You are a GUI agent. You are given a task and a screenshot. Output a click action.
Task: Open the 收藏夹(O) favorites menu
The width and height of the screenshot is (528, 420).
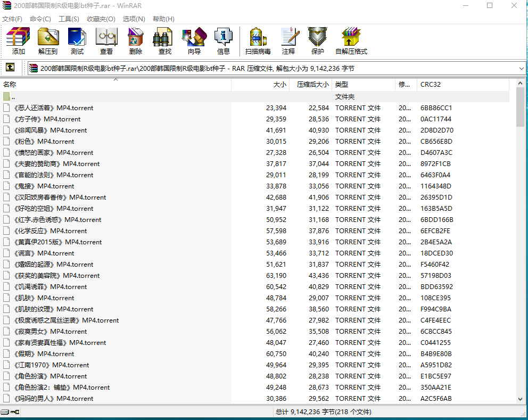point(101,19)
